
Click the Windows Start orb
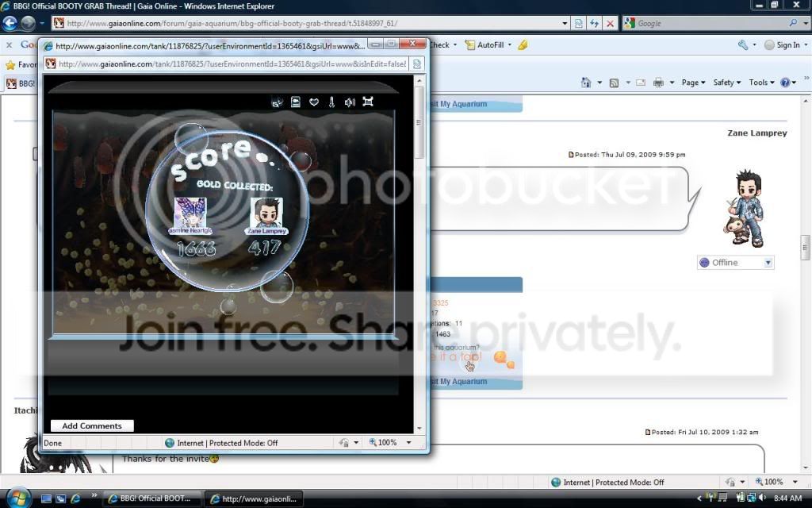(x=19, y=498)
